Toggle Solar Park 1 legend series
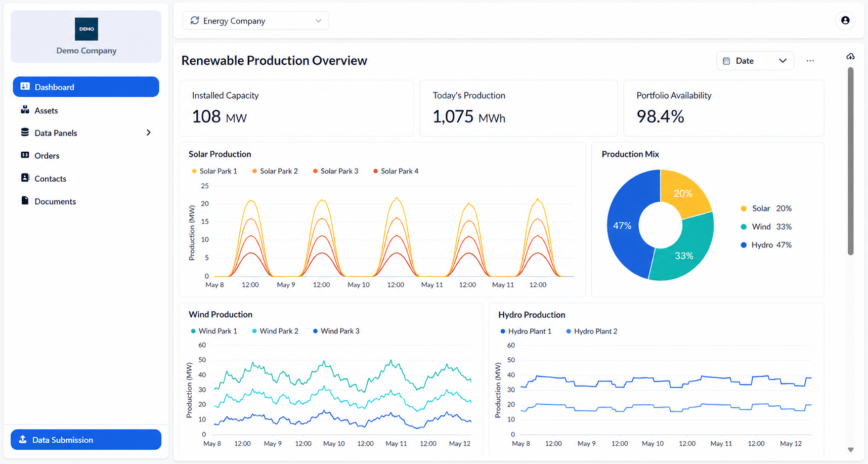Image resolution: width=868 pixels, height=464 pixels. click(214, 171)
